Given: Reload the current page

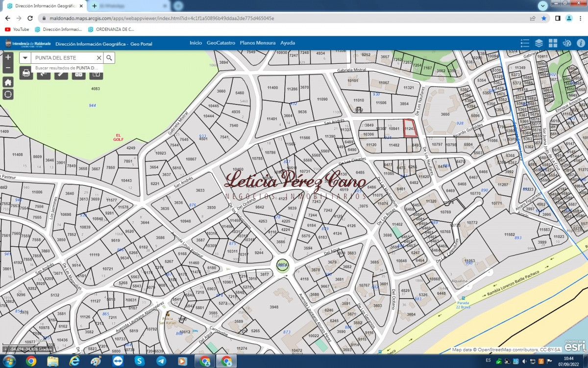Looking at the screenshot, I should coord(30,18).
